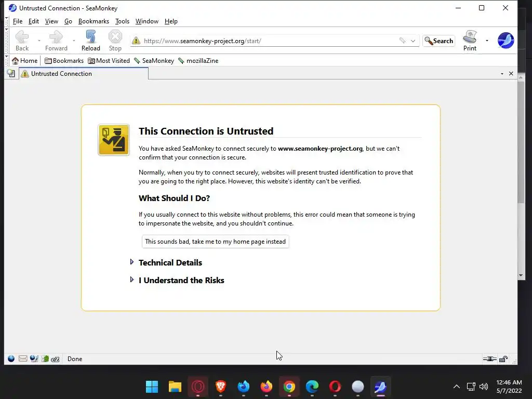Switch to SeaMonkey in taskbar
Viewport: 532px width, 399px height.
pyautogui.click(x=380, y=387)
